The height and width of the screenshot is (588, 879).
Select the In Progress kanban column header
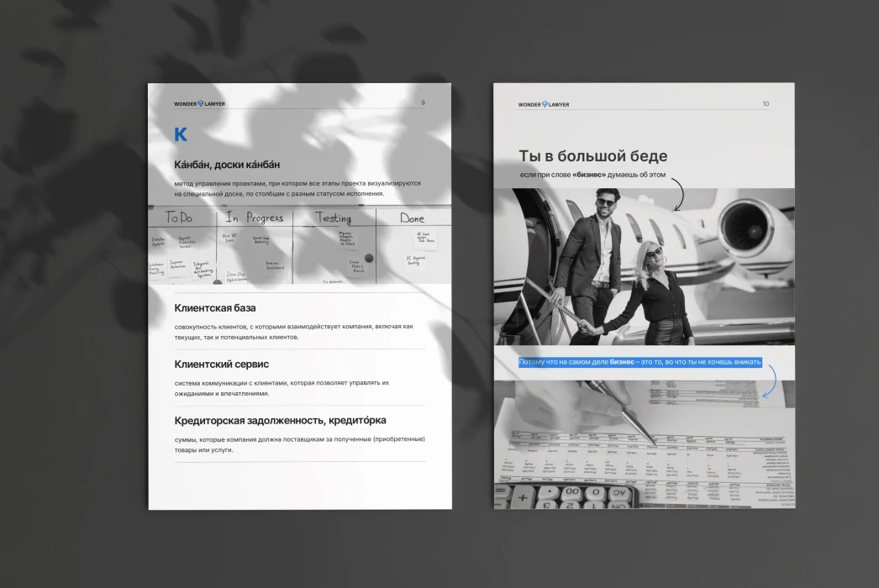click(254, 218)
